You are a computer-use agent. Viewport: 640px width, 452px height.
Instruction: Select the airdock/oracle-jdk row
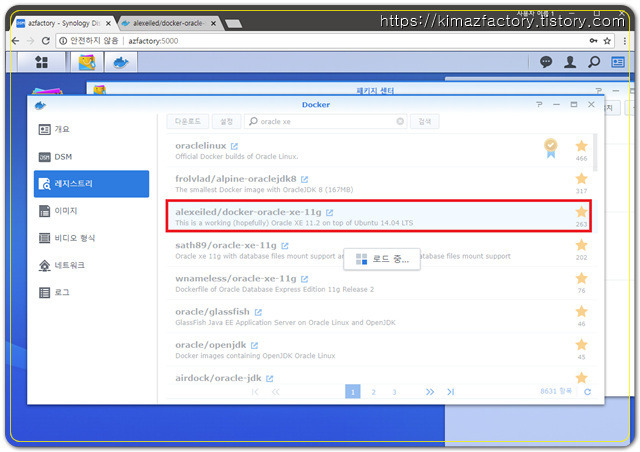tap(380, 376)
